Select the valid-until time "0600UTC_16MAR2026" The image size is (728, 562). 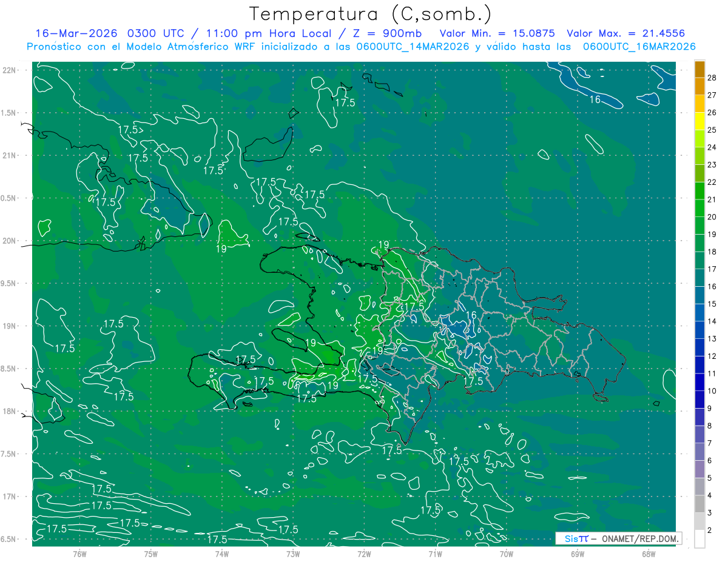(639, 47)
